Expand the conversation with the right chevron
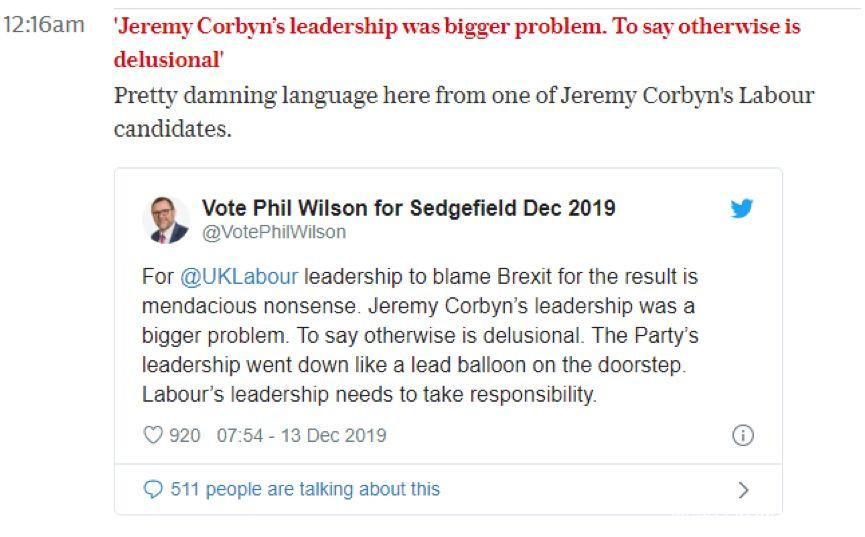Screen dimensions: 865x537 (742, 490)
